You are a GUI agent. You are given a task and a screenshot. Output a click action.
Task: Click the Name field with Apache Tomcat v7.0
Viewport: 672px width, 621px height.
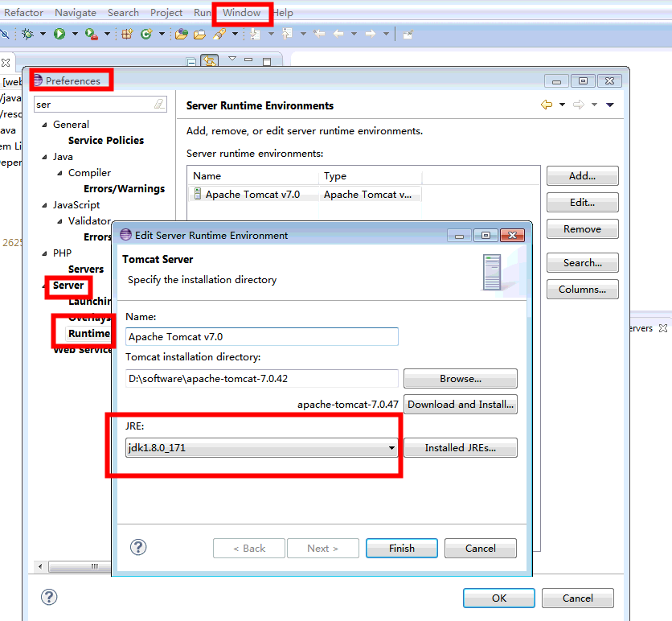(x=262, y=337)
